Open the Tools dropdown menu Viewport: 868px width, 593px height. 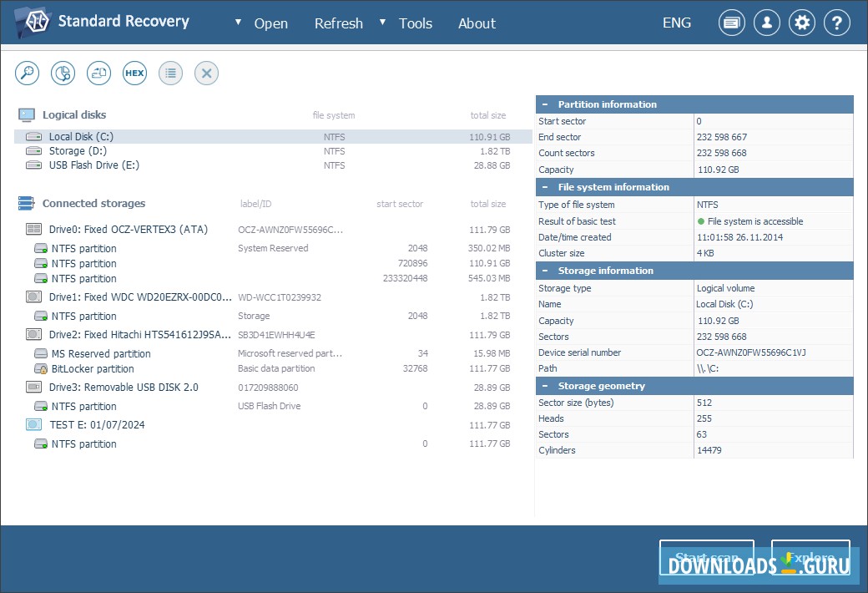pyautogui.click(x=416, y=23)
